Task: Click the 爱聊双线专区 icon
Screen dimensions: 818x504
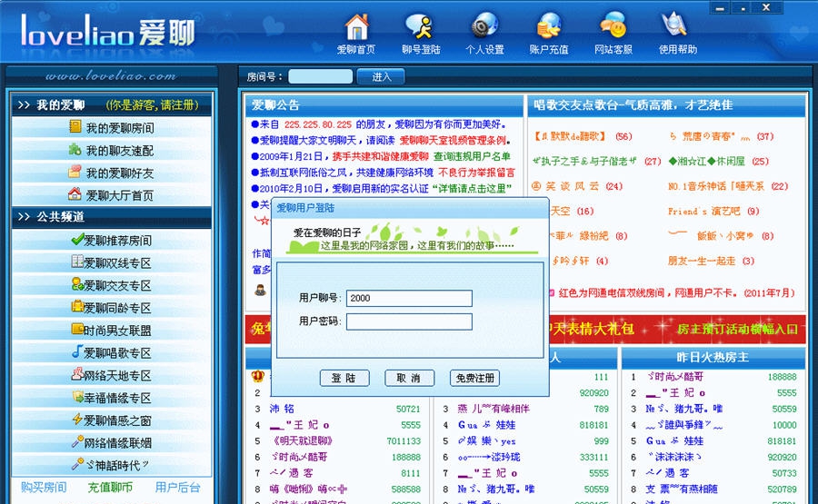Action: point(78,262)
